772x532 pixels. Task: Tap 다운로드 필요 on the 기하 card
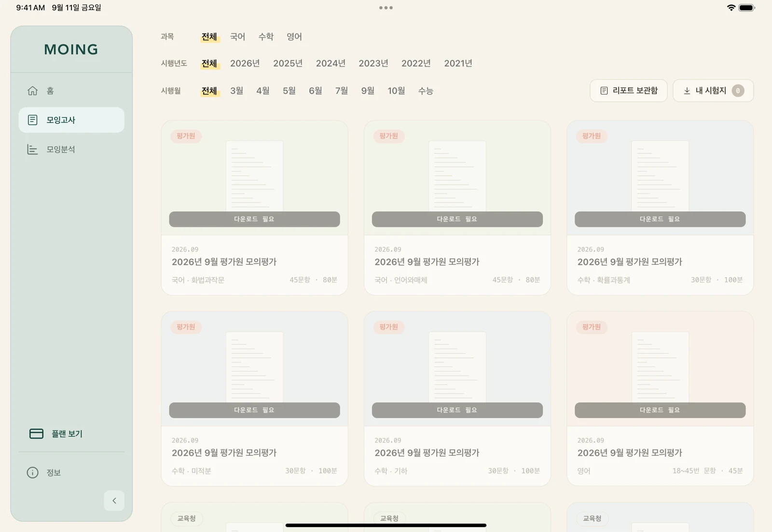457,410
